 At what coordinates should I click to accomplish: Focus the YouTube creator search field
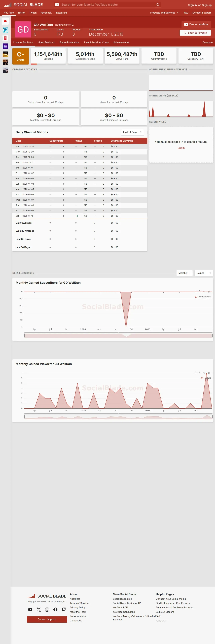[x=107, y=5]
